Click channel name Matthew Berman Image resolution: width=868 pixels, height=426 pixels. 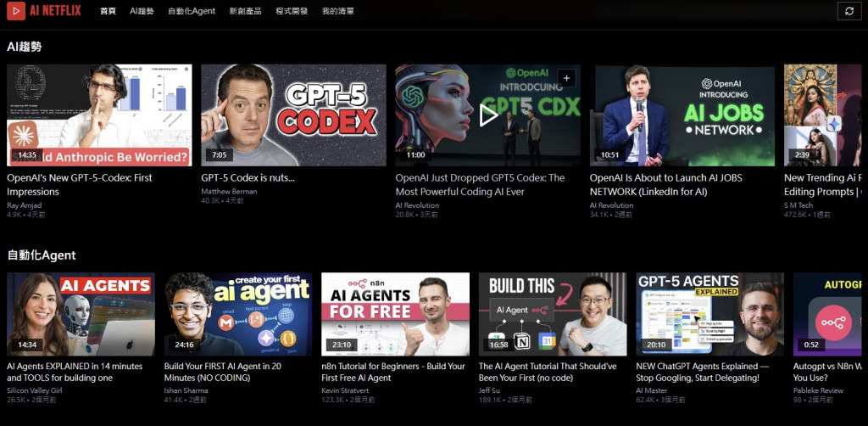[229, 192]
